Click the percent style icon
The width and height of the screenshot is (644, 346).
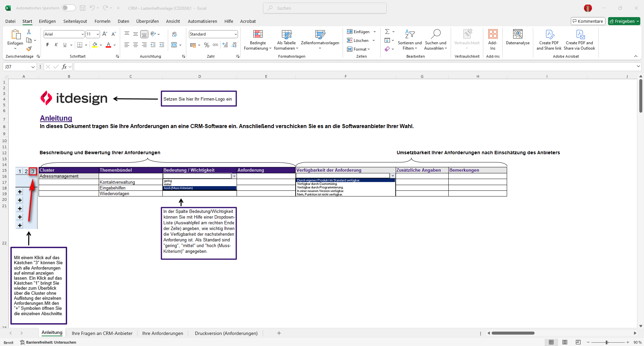click(x=207, y=45)
